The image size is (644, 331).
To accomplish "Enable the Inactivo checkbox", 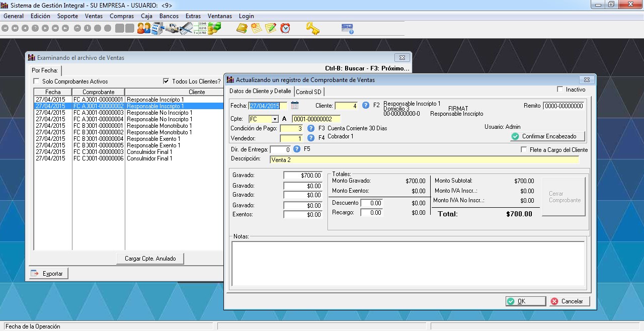I will (560, 90).
